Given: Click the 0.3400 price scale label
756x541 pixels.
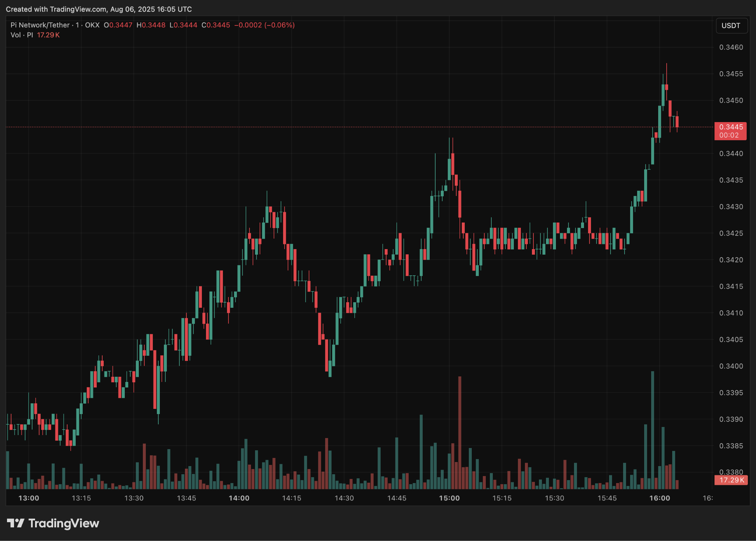Looking at the screenshot, I should click(731, 366).
